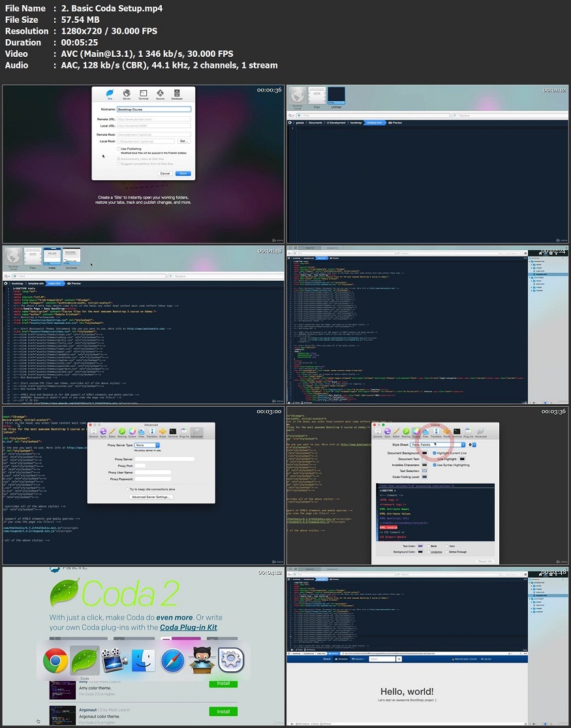Click Cancel in the site dialog
The height and width of the screenshot is (728, 571).
pyautogui.click(x=165, y=173)
